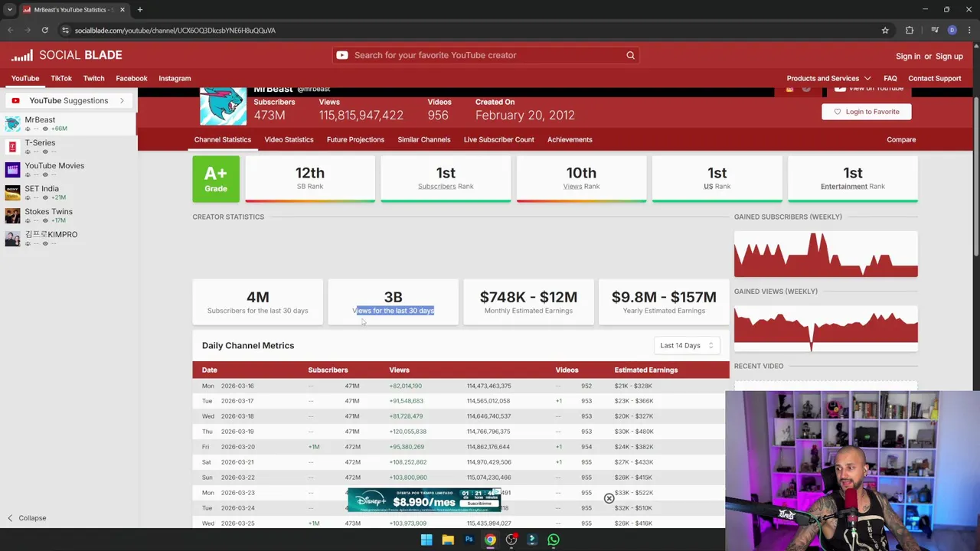
Task: Switch to the Twitch platform tab
Action: (x=93, y=78)
